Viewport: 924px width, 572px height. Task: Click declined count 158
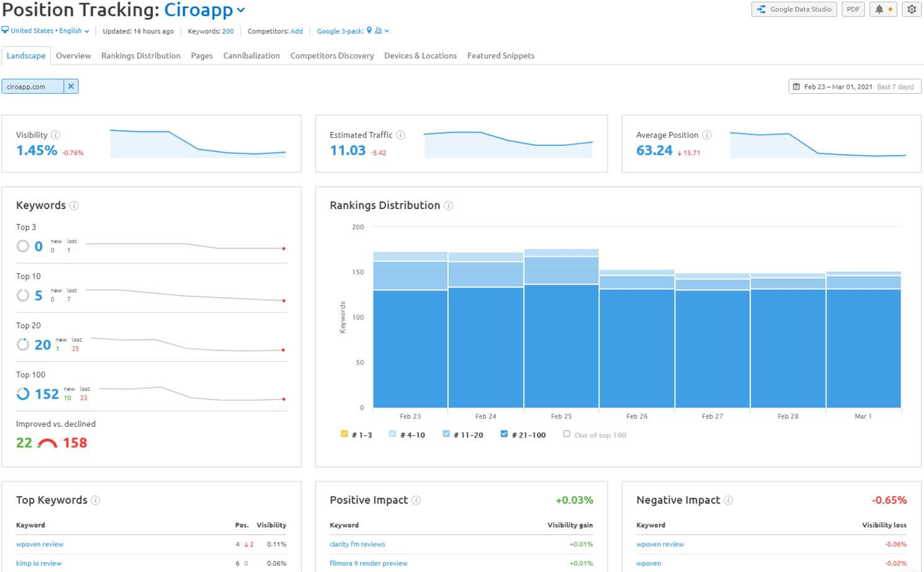[x=75, y=443]
